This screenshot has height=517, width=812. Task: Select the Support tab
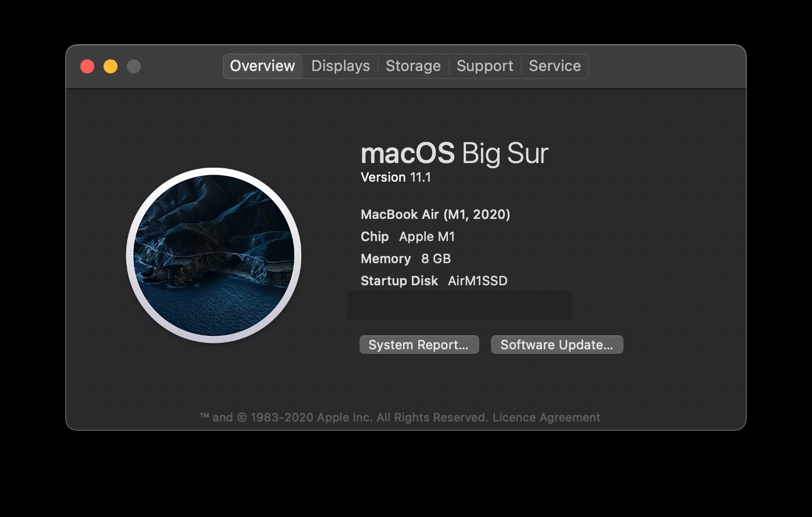(x=485, y=66)
